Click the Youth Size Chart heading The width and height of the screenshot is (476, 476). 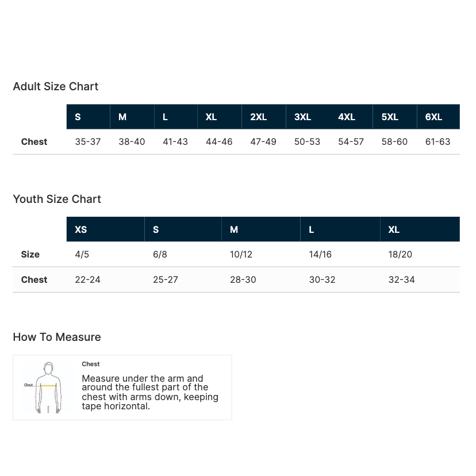[57, 199]
